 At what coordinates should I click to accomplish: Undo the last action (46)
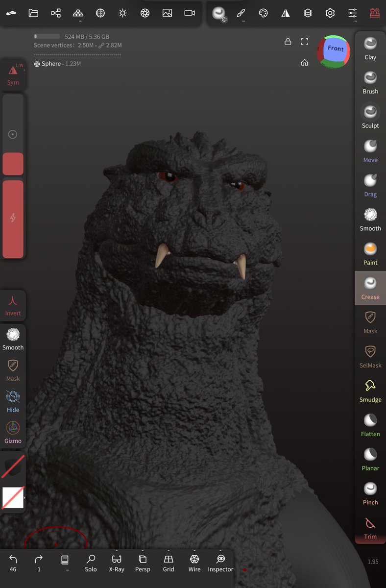click(x=13, y=563)
